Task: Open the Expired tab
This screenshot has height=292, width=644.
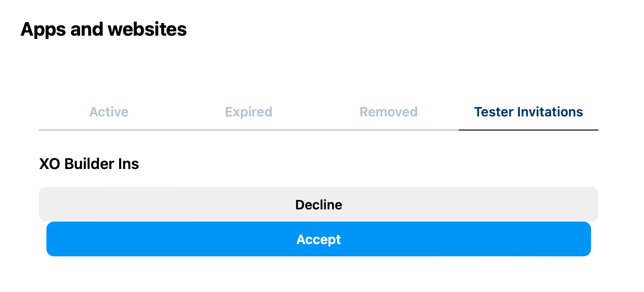Action: 248,112
